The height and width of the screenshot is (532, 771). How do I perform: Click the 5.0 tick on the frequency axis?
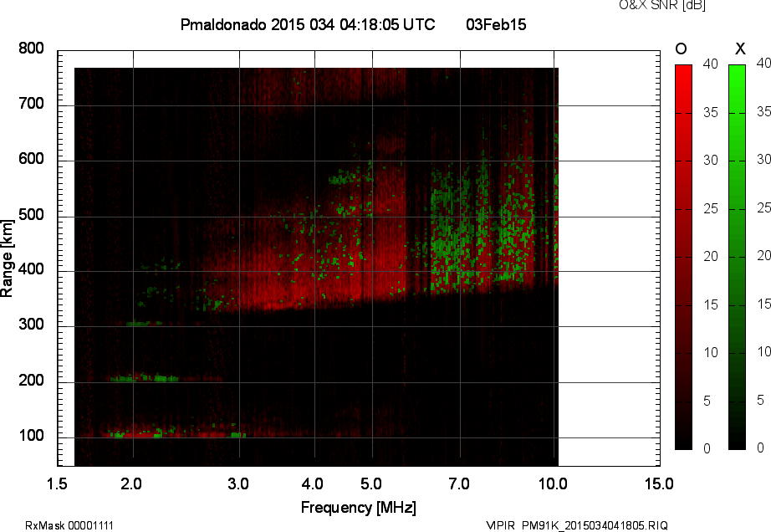tap(371, 483)
